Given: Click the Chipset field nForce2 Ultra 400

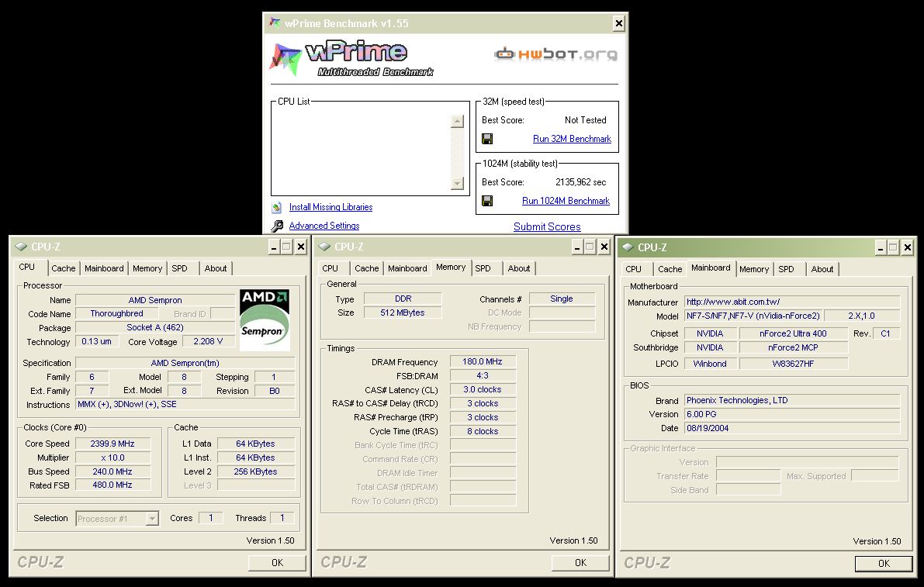Looking at the screenshot, I should [x=793, y=333].
